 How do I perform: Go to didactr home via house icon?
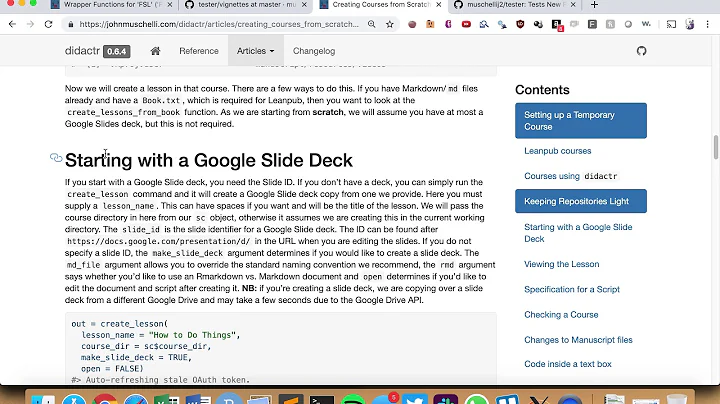click(x=155, y=51)
